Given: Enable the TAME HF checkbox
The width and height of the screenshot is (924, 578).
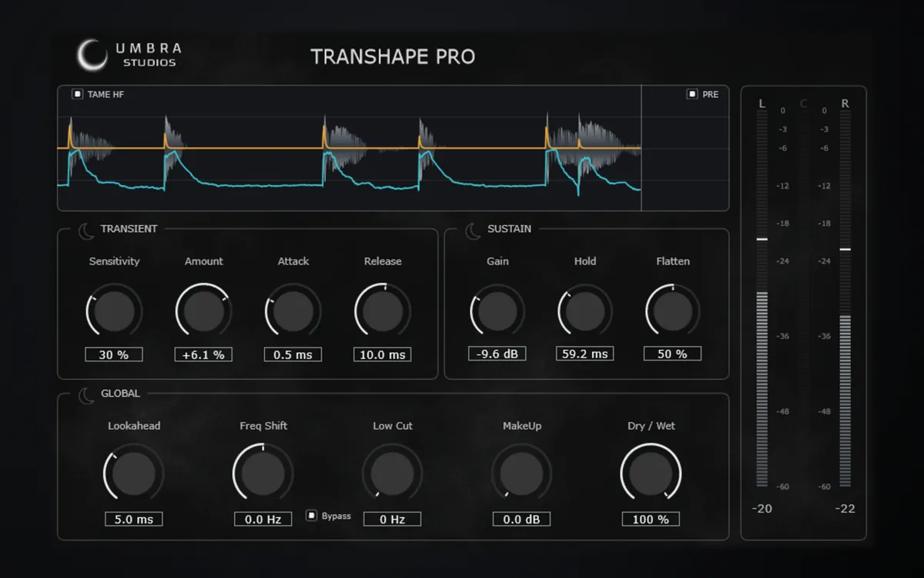Looking at the screenshot, I should click(x=77, y=94).
